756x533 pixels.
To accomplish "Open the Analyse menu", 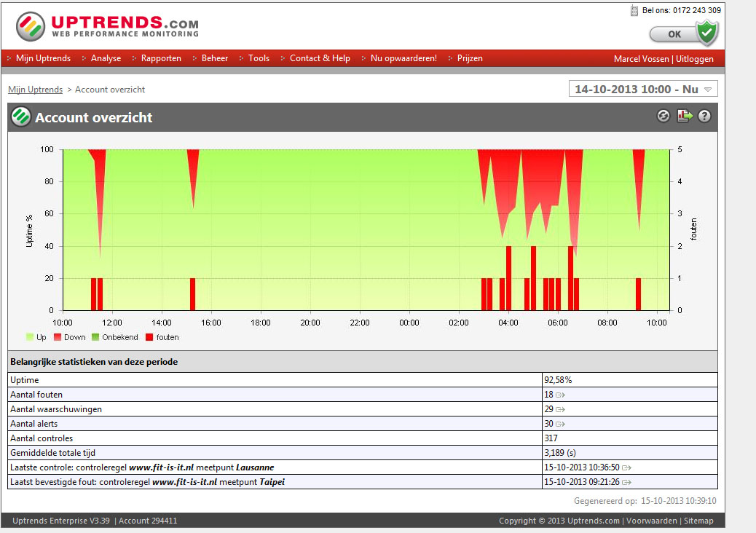I will coord(106,58).
